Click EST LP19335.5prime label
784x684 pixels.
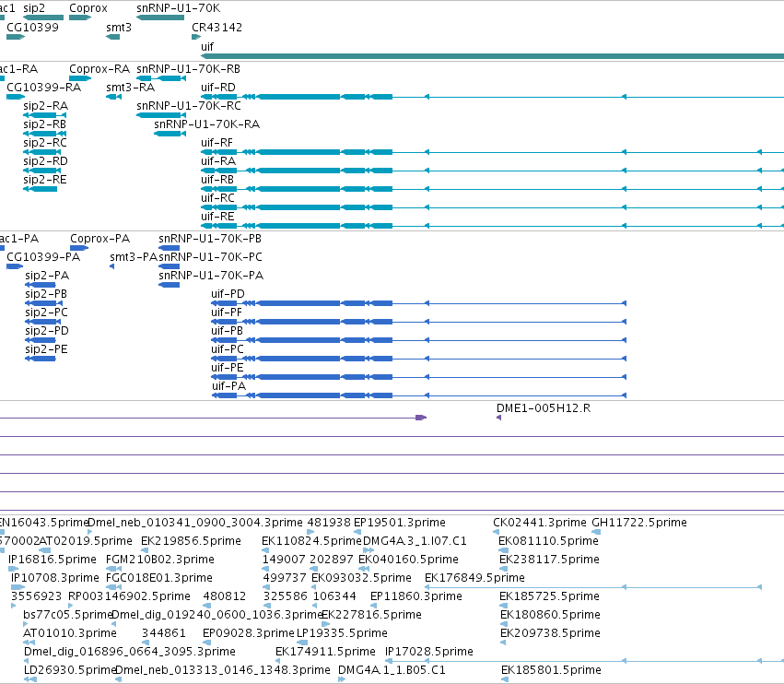[x=343, y=633]
